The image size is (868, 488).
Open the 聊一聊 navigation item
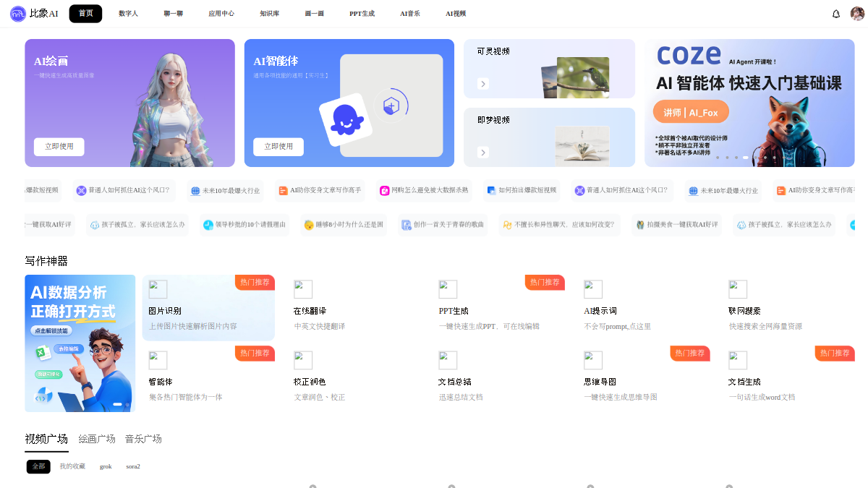point(173,13)
